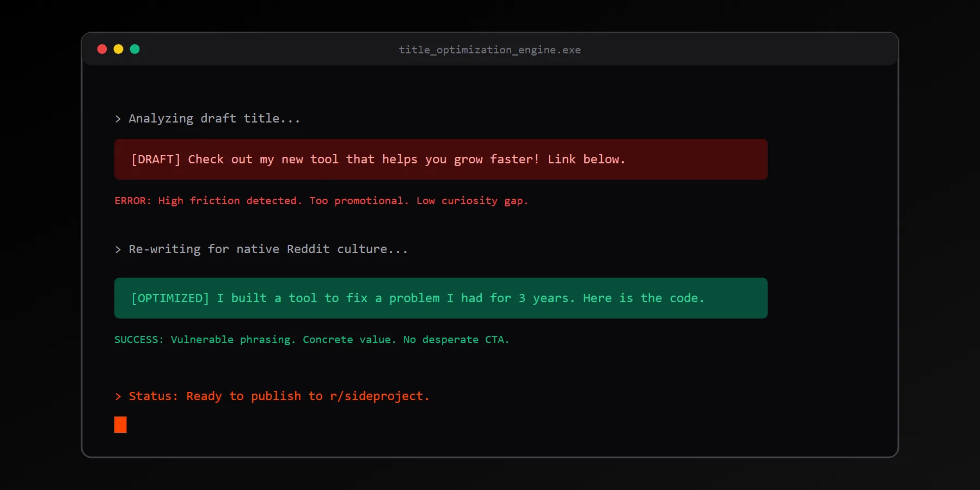
Task: Click the chevron before the Status line
Action: (118, 396)
